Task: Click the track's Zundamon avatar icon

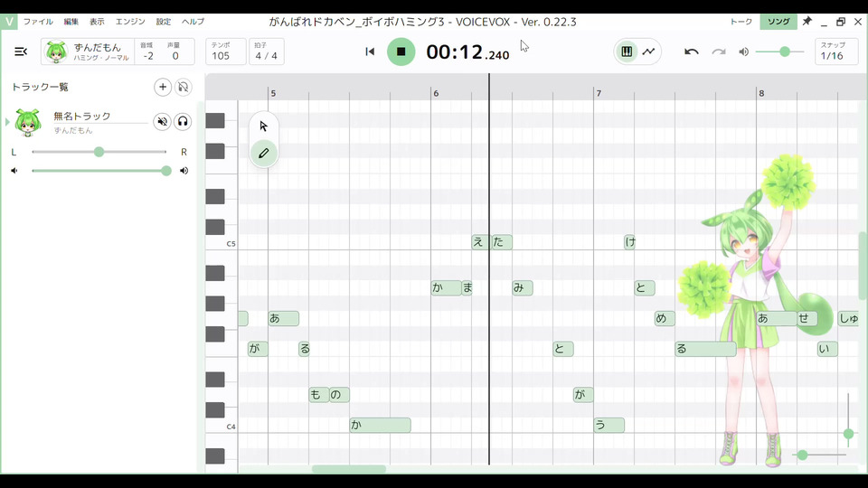Action: [x=28, y=122]
